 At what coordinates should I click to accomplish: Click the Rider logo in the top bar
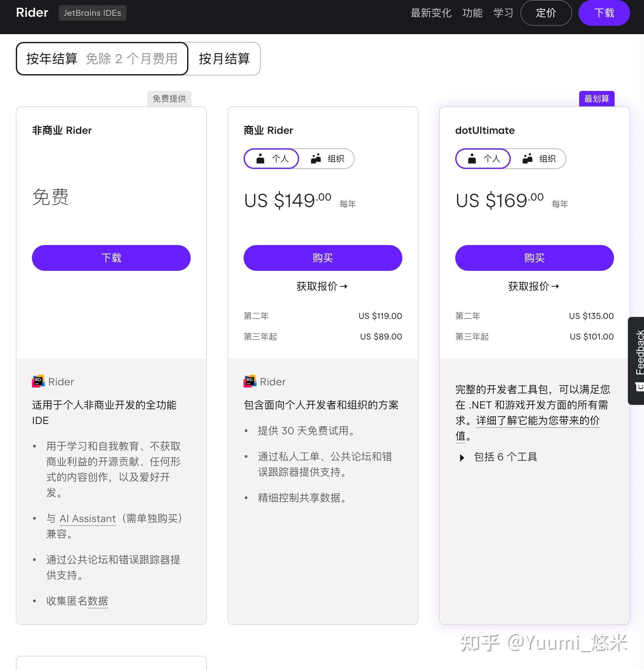[32, 13]
